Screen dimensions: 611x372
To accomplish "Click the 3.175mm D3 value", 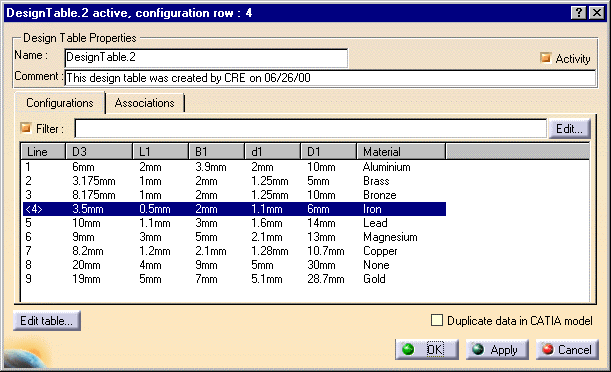I will (x=94, y=181).
